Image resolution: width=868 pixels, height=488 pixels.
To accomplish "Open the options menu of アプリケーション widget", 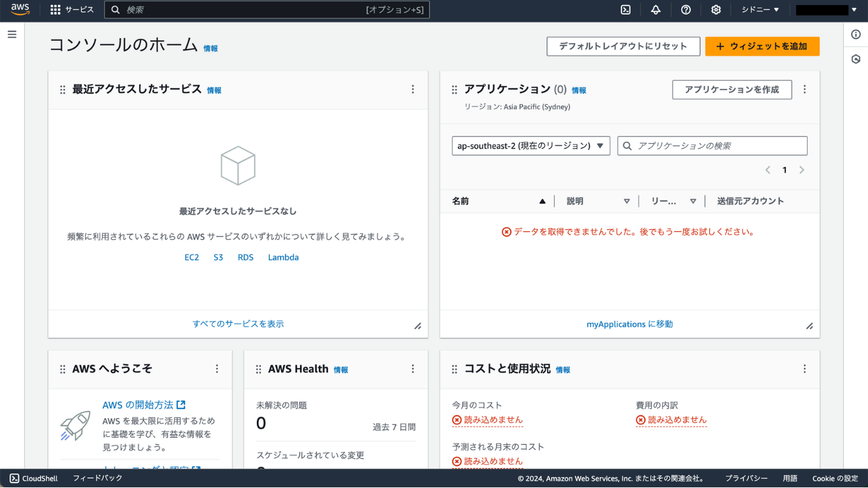I will point(804,90).
